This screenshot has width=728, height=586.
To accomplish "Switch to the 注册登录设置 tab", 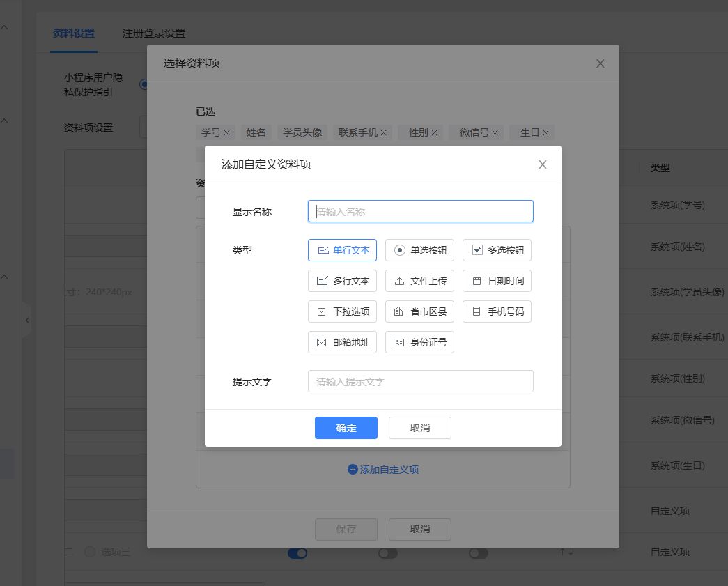I will pos(153,33).
